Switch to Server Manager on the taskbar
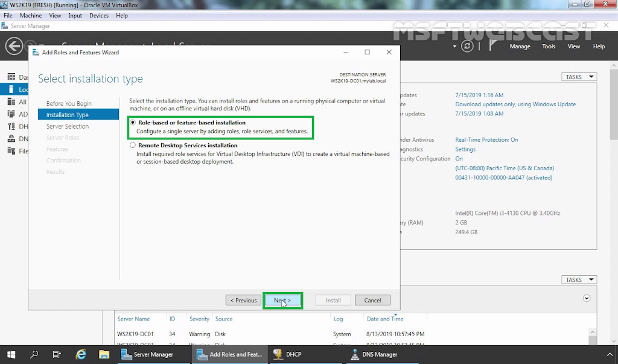Screen dimensions: 618x364 click(153, 354)
